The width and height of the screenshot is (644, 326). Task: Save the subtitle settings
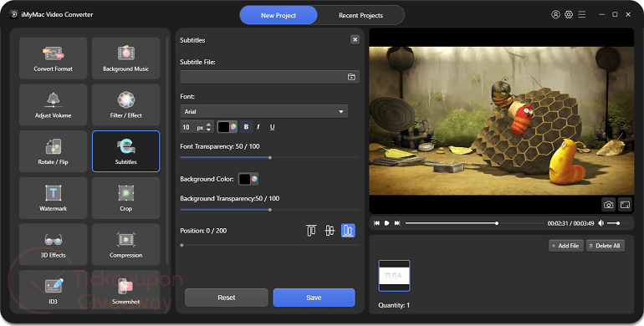click(314, 298)
